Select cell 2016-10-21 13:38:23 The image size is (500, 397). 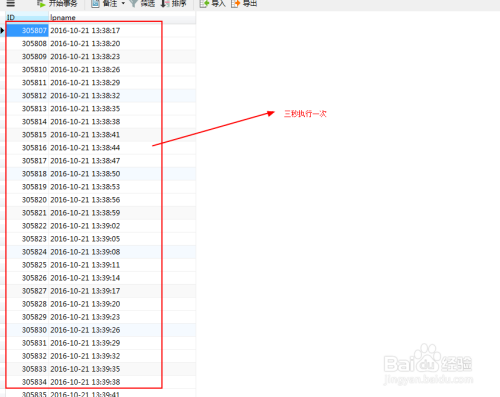click(122, 56)
